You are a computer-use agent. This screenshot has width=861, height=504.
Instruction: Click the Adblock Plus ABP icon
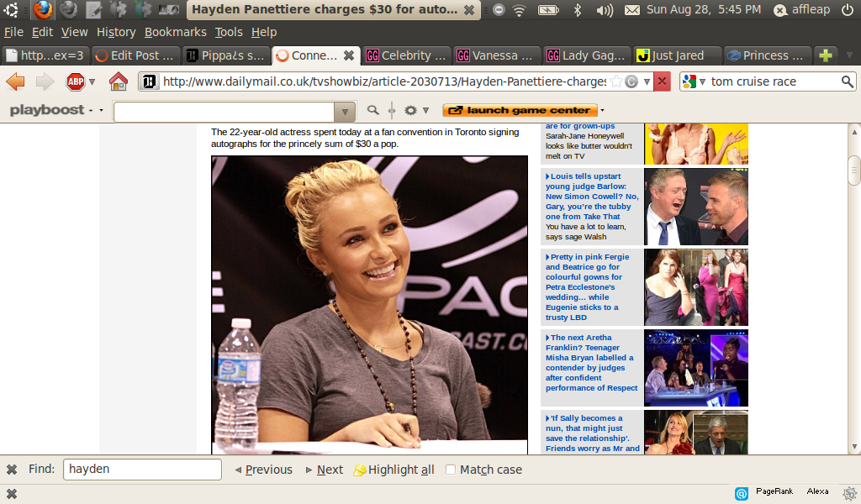[x=76, y=81]
